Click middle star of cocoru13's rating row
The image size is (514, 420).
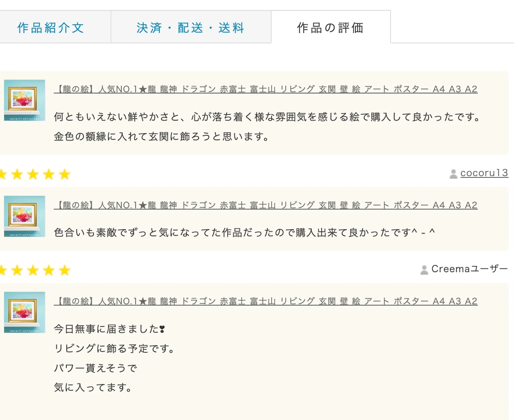(33, 174)
